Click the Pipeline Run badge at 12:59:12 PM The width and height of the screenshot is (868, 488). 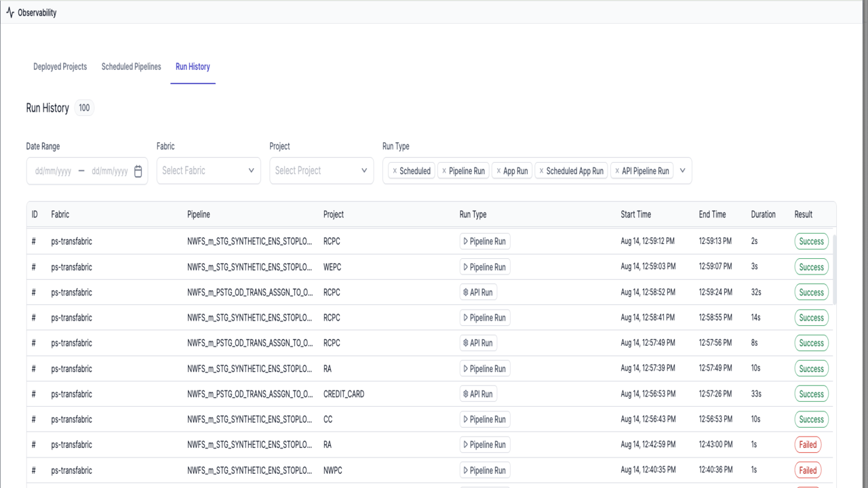485,241
